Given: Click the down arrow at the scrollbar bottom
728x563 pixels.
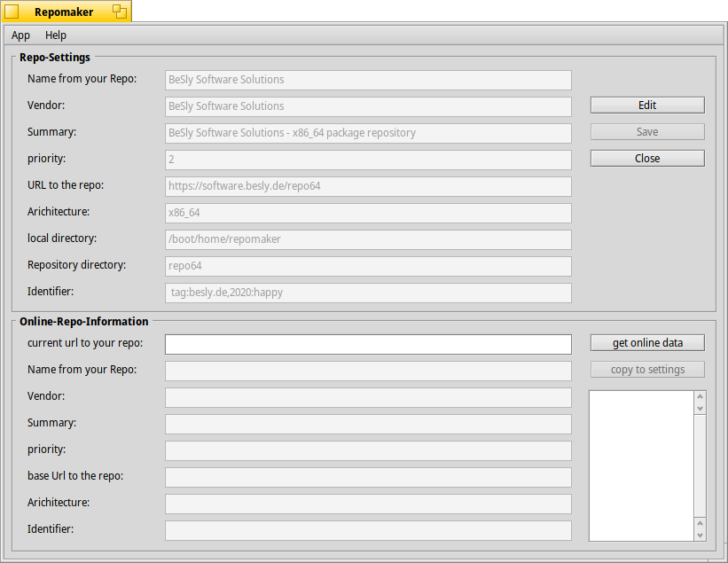Looking at the screenshot, I should pos(700,535).
